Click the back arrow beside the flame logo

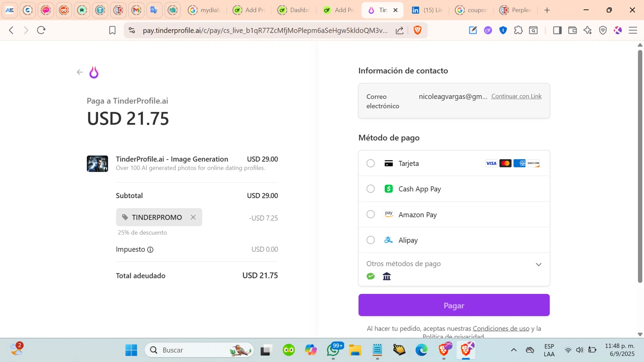[x=79, y=72]
